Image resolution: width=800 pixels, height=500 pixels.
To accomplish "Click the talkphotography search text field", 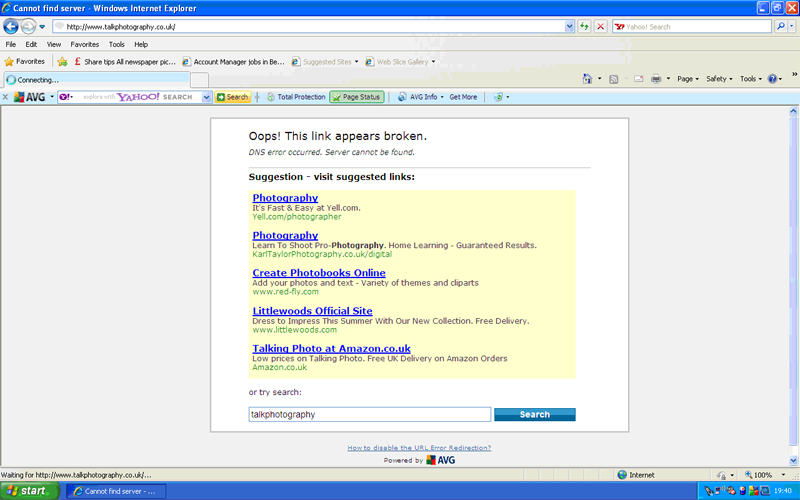I will point(370,414).
